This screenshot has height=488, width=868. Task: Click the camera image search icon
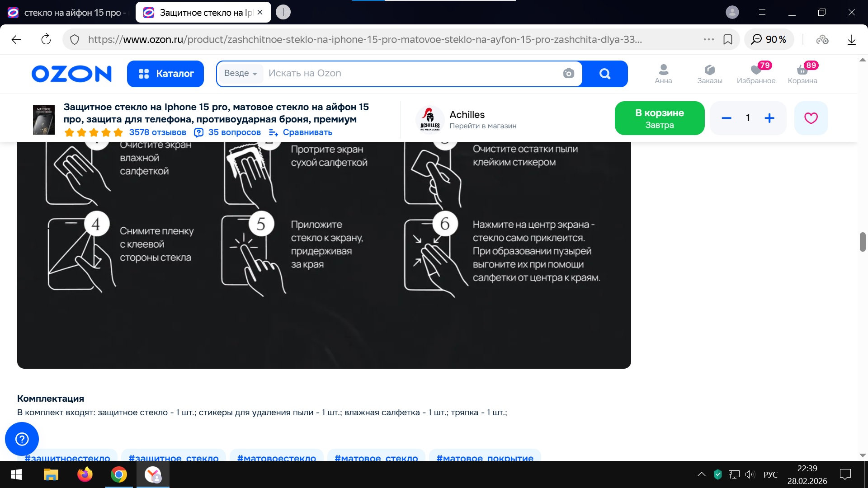[x=568, y=73]
